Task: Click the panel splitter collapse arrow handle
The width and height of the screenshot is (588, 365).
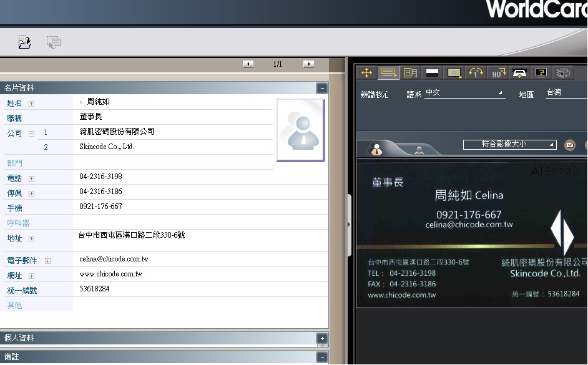Action: (349, 225)
